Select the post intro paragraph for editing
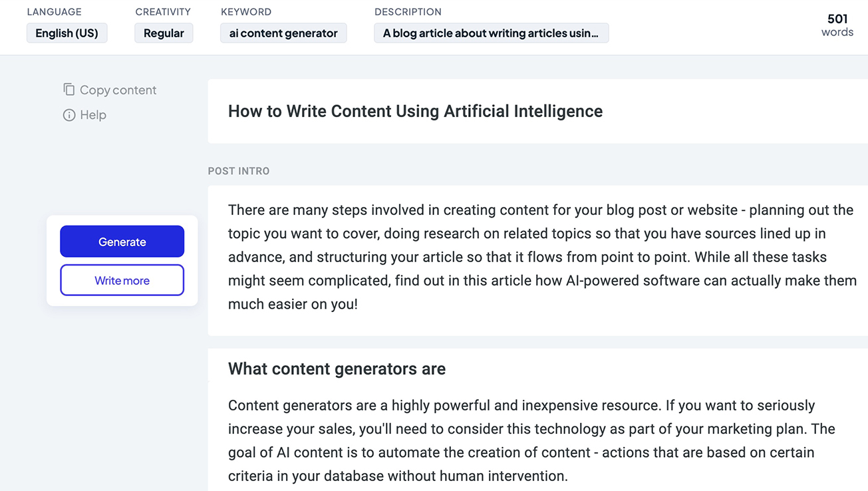The image size is (868, 491). point(540,256)
